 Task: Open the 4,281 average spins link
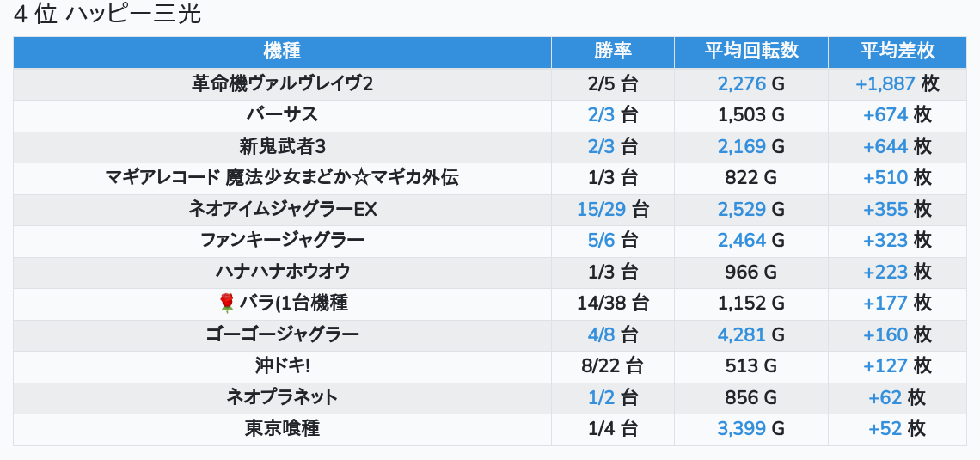(x=741, y=334)
